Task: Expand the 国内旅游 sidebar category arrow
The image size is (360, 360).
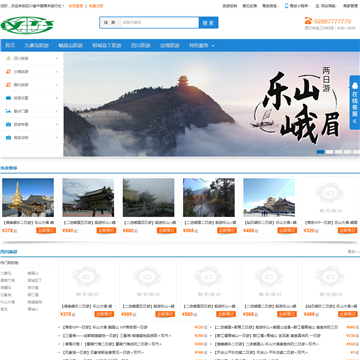Action: [x=57, y=85]
